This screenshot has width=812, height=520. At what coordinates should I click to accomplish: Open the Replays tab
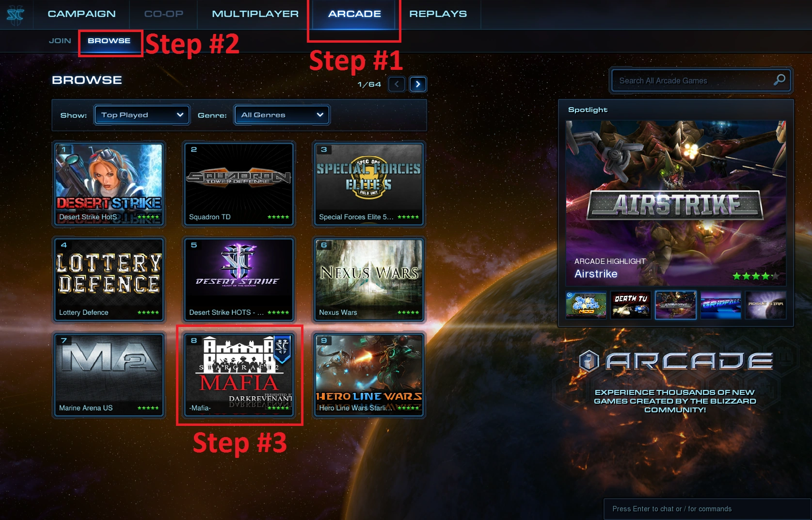coord(438,14)
